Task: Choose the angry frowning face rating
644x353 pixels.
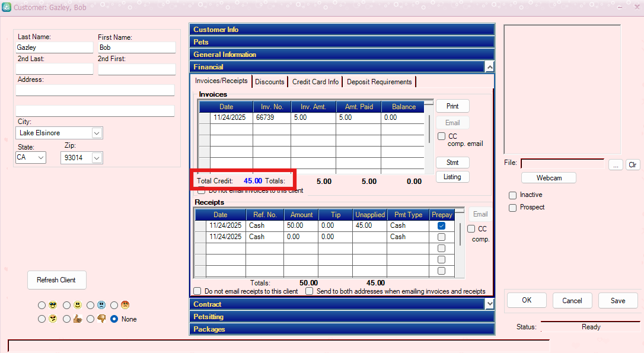Action: [x=42, y=319]
